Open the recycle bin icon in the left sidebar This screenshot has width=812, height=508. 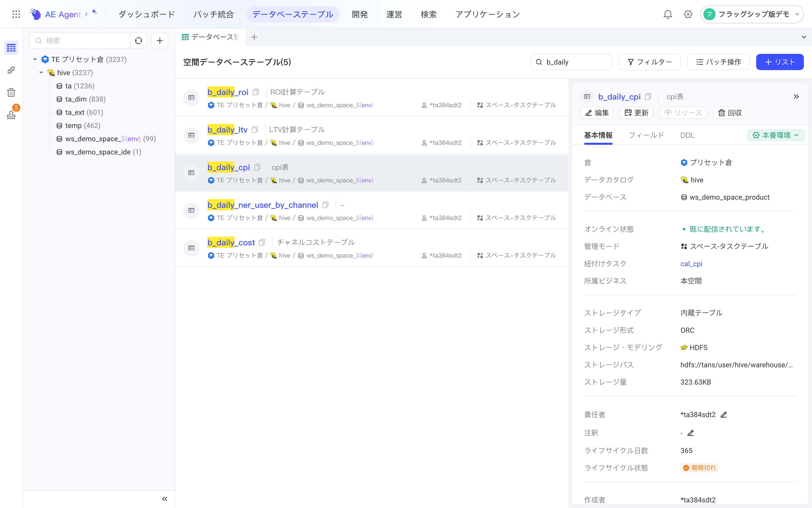11,92
